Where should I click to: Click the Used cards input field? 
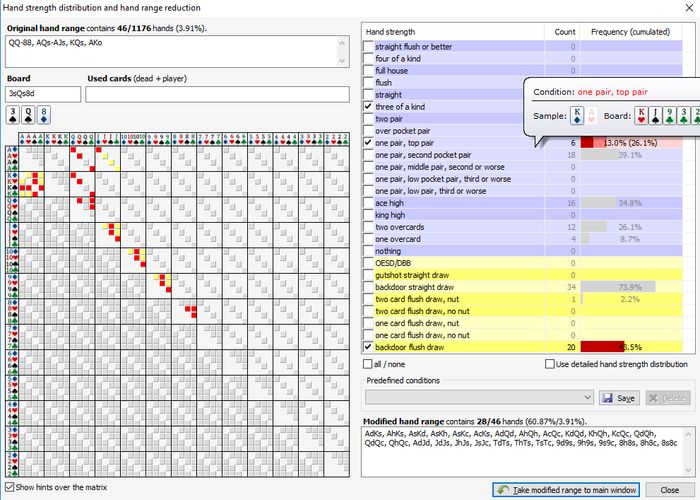[217, 94]
